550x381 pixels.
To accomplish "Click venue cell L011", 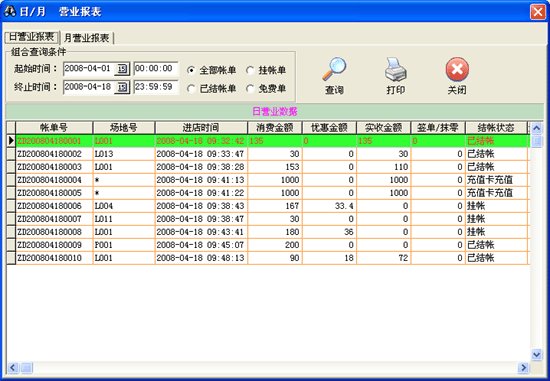I will pos(124,219).
